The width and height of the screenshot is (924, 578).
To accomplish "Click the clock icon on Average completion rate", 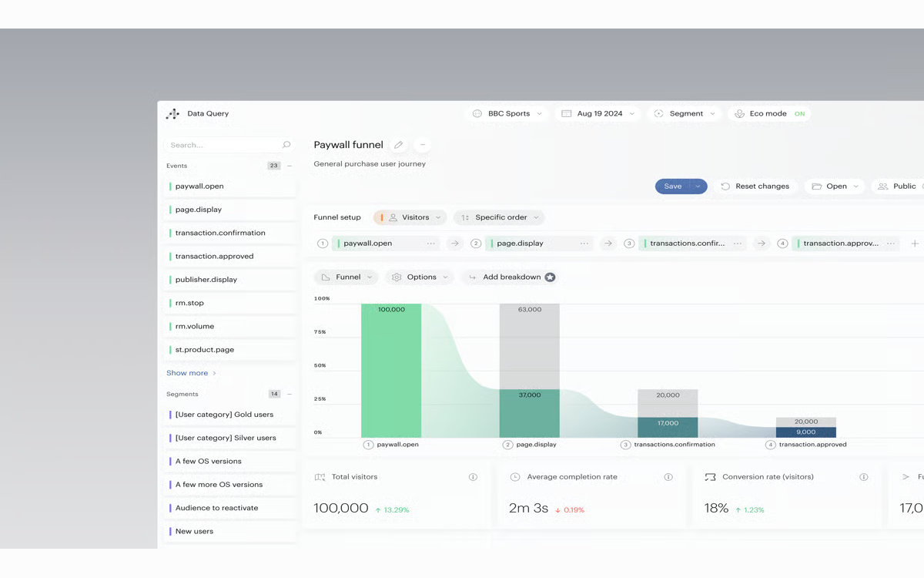I will pyautogui.click(x=515, y=477).
